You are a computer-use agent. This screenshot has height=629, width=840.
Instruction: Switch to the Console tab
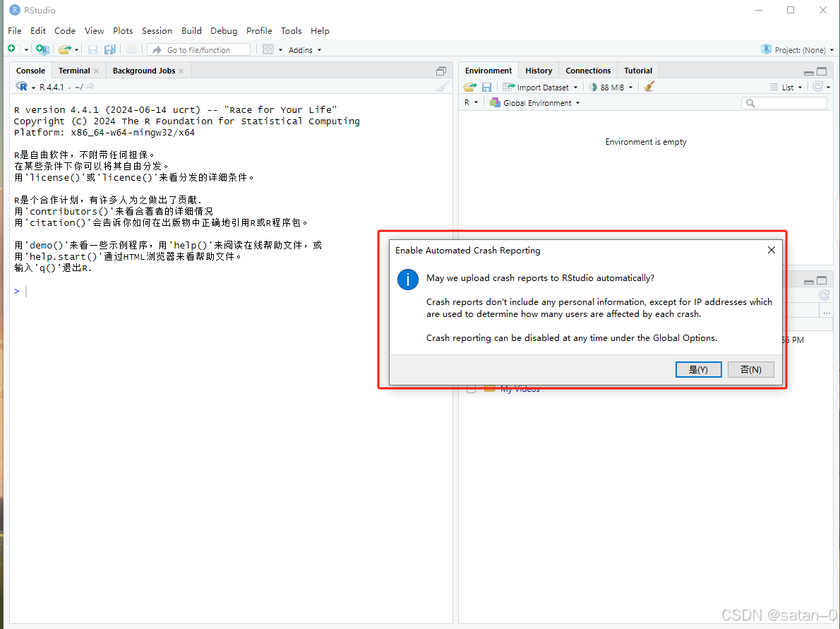(30, 71)
